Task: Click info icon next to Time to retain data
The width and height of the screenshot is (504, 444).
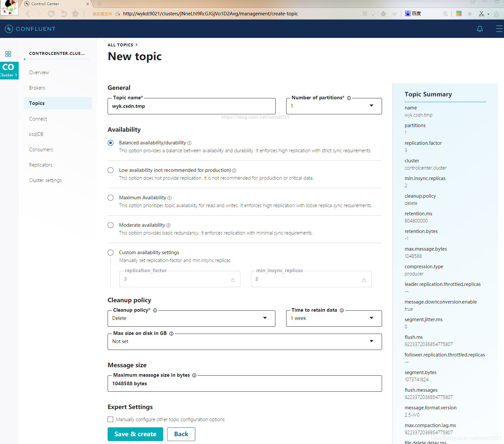Action: click(342, 310)
